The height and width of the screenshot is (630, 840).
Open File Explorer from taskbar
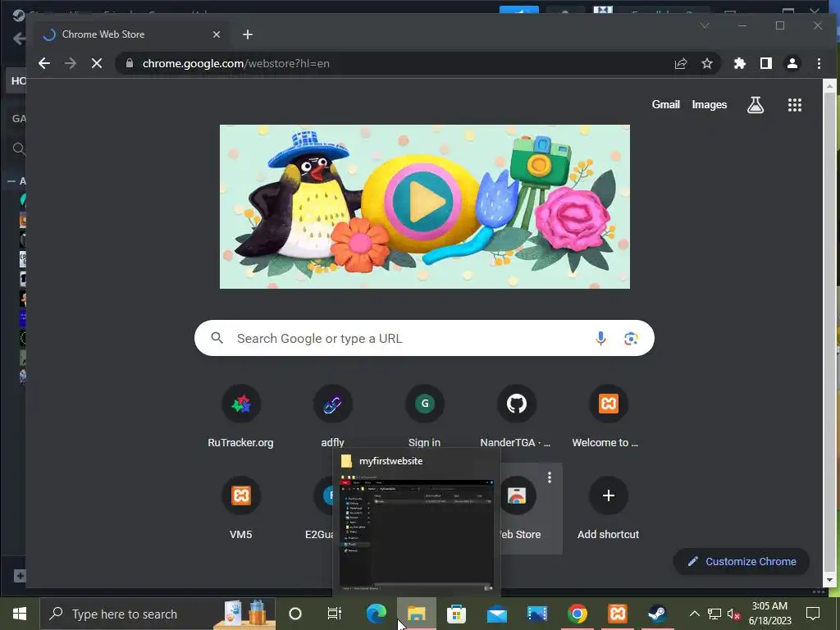(416, 614)
